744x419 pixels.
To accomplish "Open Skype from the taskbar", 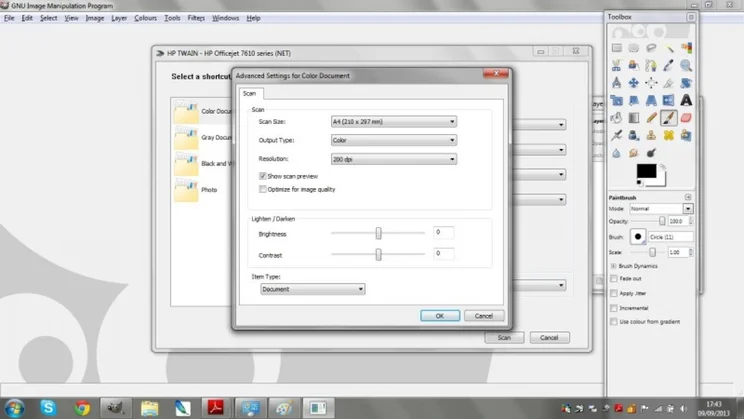I will pos(48,408).
